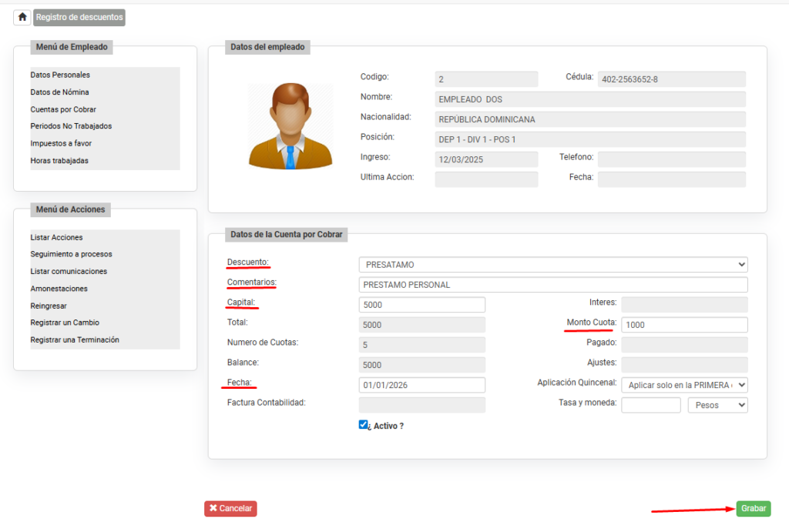Screen dimensions: 789x532
Task: Click the Fecha date input field
Action: click(x=421, y=385)
